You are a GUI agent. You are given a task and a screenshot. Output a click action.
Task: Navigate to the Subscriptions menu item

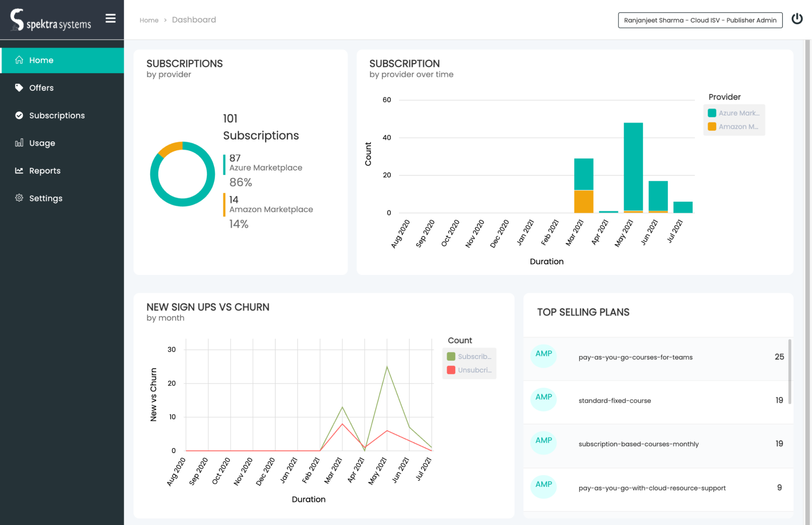(56, 115)
